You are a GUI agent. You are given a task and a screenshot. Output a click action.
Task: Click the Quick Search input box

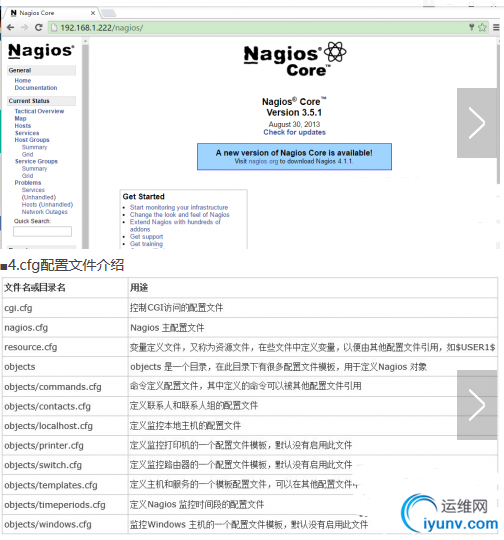(x=42, y=231)
